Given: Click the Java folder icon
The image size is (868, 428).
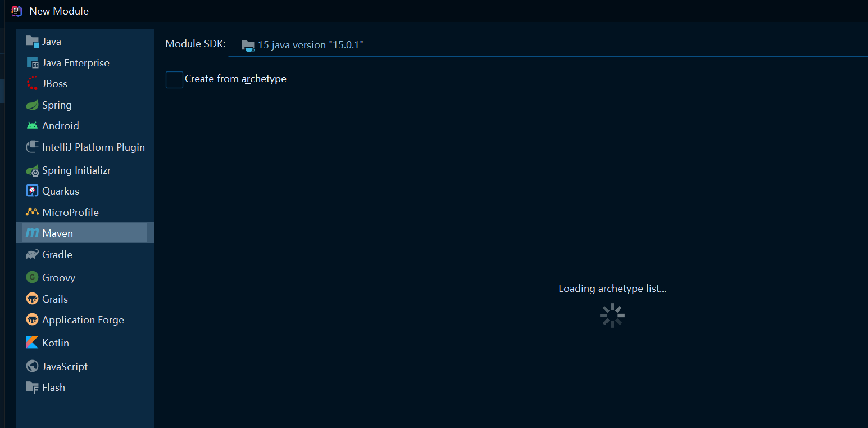Looking at the screenshot, I should pyautogui.click(x=33, y=42).
